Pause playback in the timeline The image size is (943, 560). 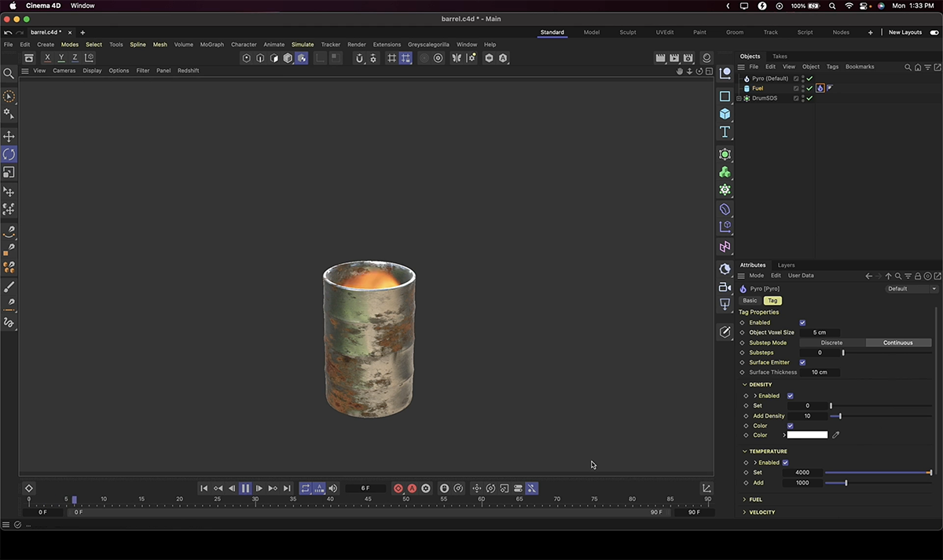(x=245, y=489)
